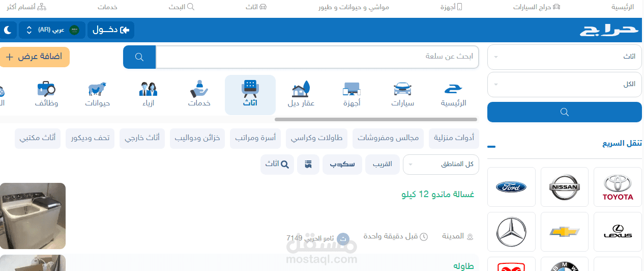
Task: Open حراج السيارات in the top navigation
Action: [x=537, y=7]
